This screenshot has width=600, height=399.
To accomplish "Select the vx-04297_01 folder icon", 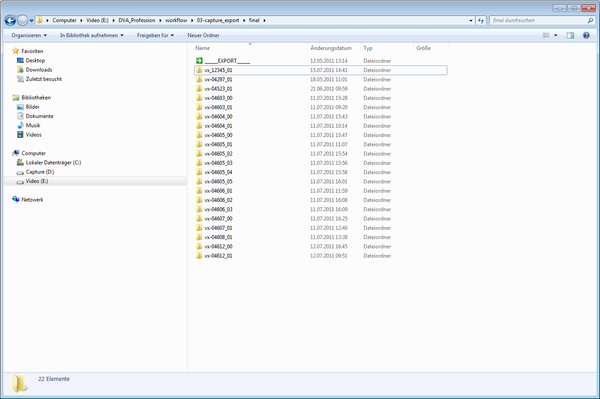I will [x=199, y=79].
